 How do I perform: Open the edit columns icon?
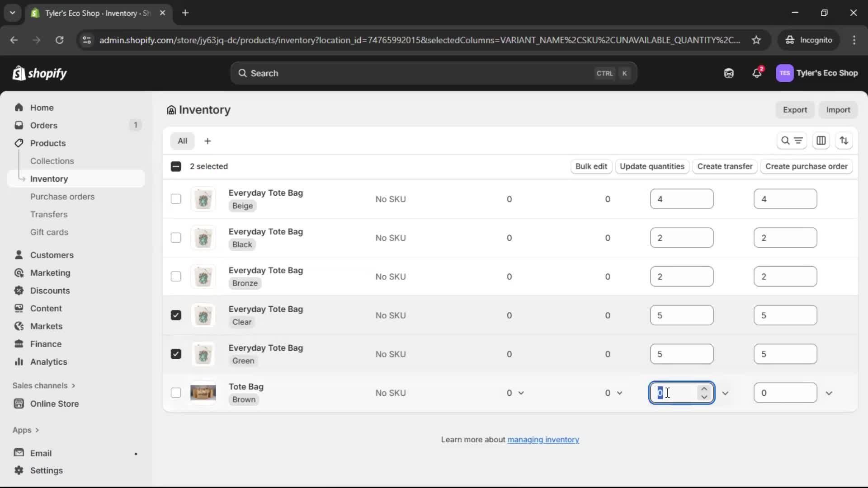coord(821,141)
